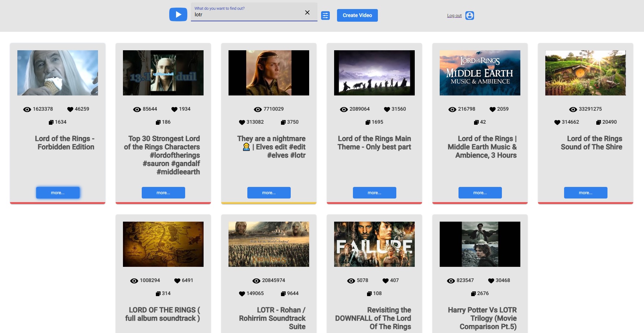
Task: Click the views eye icon on Forbidden Edition card
Action: tap(26, 109)
